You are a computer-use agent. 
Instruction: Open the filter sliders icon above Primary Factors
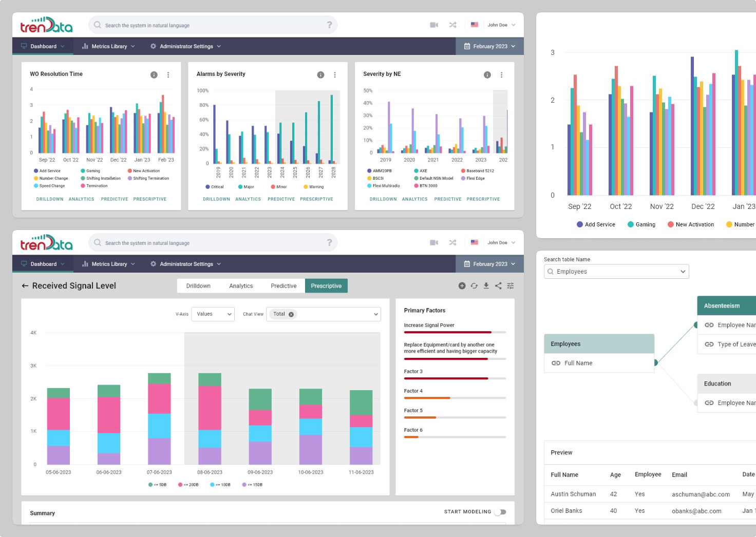click(510, 286)
